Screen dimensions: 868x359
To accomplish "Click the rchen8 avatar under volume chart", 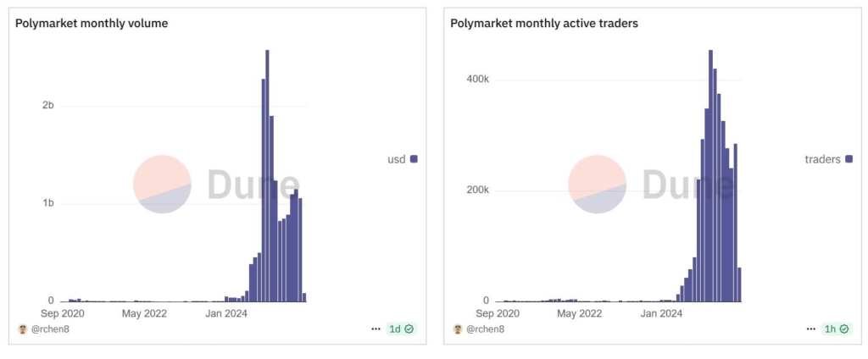I will point(22,329).
